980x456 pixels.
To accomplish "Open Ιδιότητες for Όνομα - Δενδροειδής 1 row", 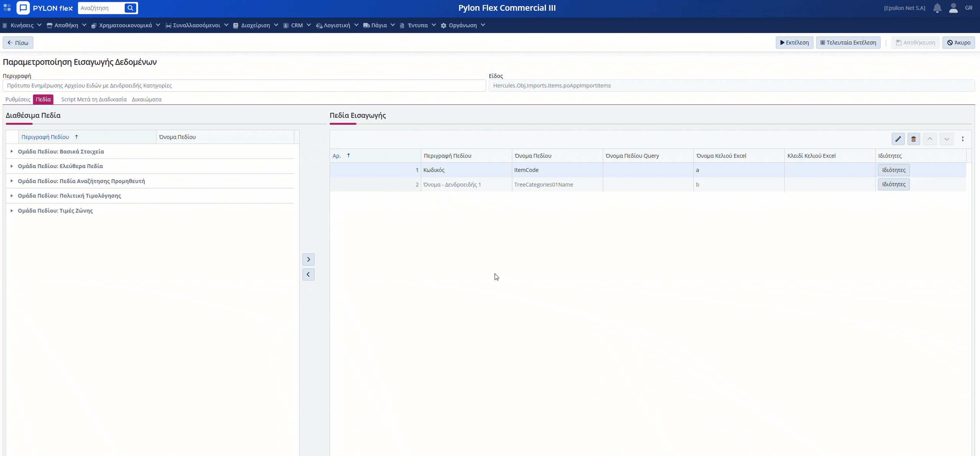I will point(894,185).
